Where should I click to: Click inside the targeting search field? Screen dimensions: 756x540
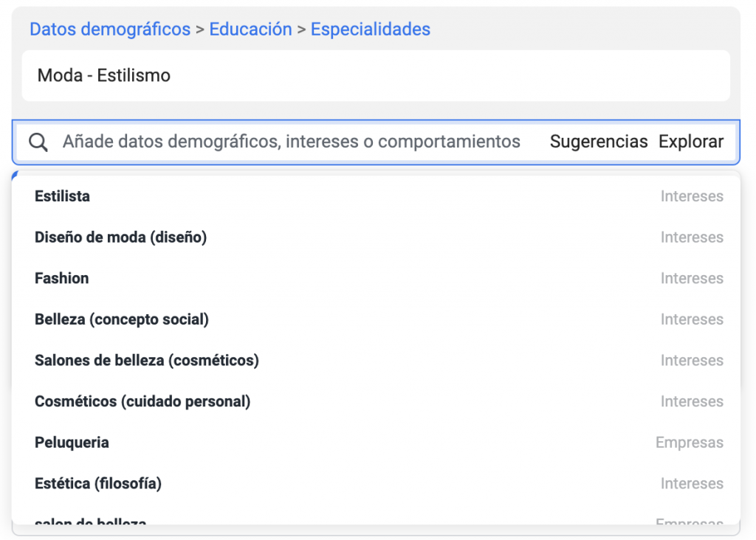click(295, 142)
